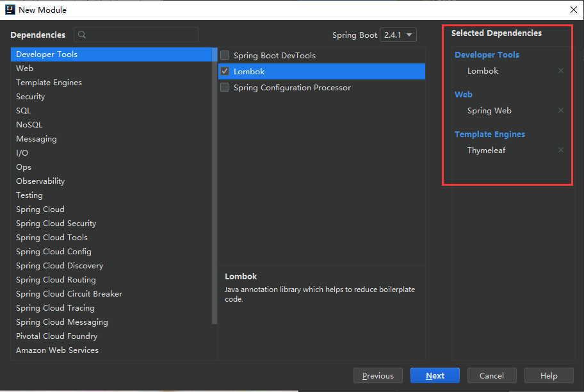The image size is (584, 392).
Task: Click the IntelliJ logo in title bar
Action: [10, 10]
